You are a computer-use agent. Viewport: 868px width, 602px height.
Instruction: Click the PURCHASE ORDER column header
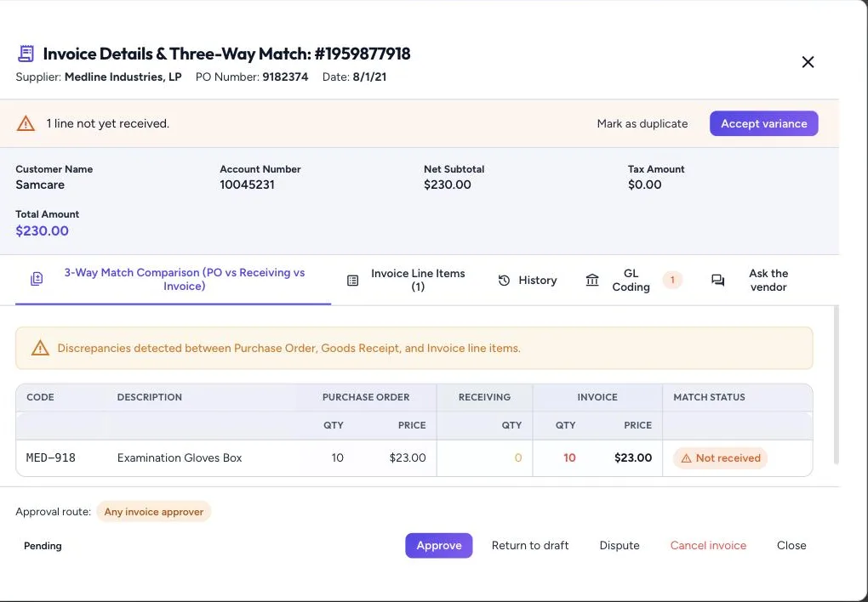[366, 397]
